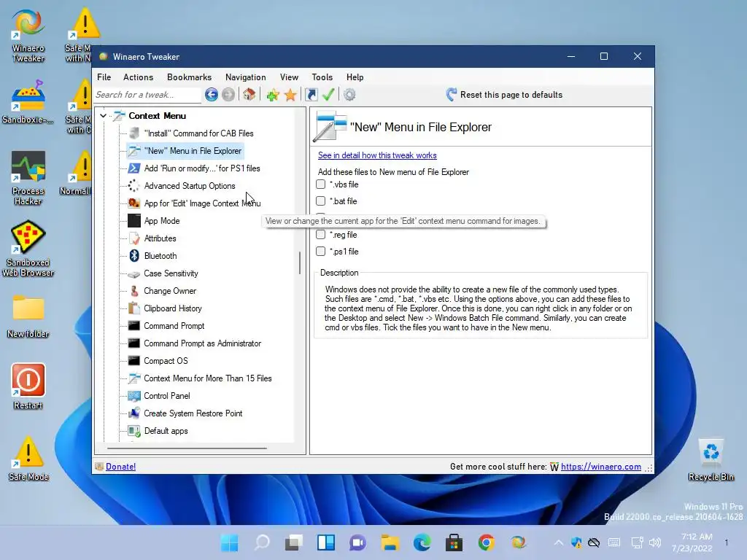Image resolution: width=747 pixels, height=560 pixels.
Task: Select Add 'Run or modify...' for PS1 files
Action: pyautogui.click(x=202, y=168)
